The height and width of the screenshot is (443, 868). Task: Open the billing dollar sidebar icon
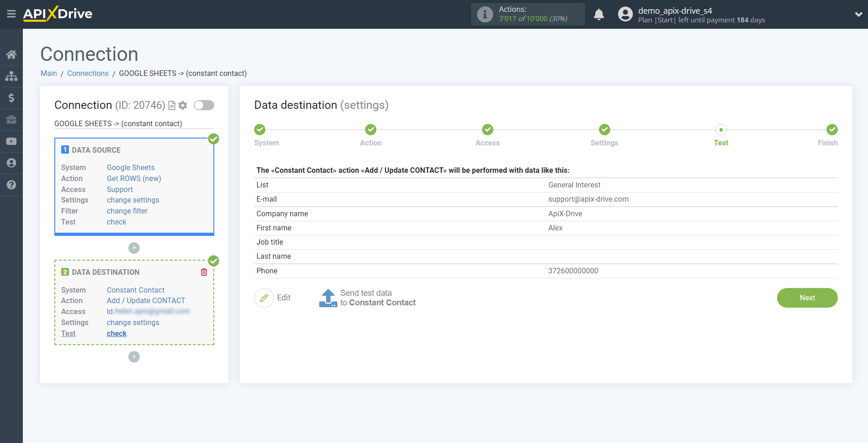point(11,98)
